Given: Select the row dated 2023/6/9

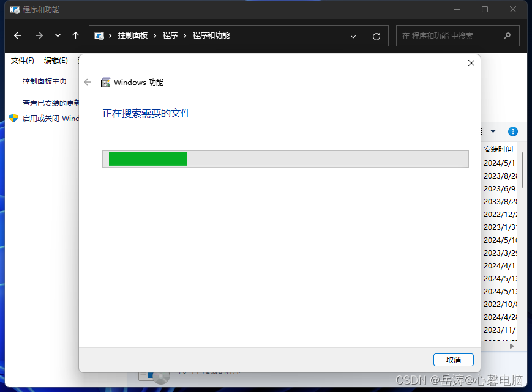Looking at the screenshot, I should (500, 189).
